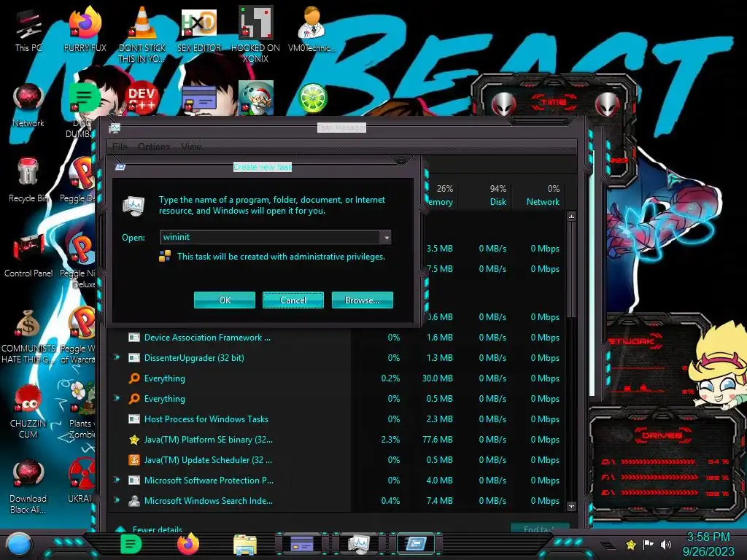The height and width of the screenshot is (560, 747).
Task: Open the Options menu in Task Manager
Action: [154, 147]
